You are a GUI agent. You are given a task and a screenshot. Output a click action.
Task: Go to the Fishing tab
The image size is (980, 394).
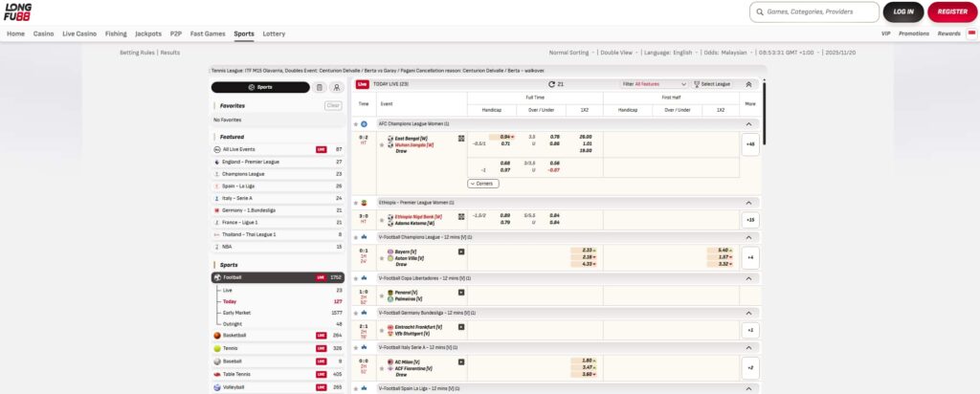tap(116, 33)
